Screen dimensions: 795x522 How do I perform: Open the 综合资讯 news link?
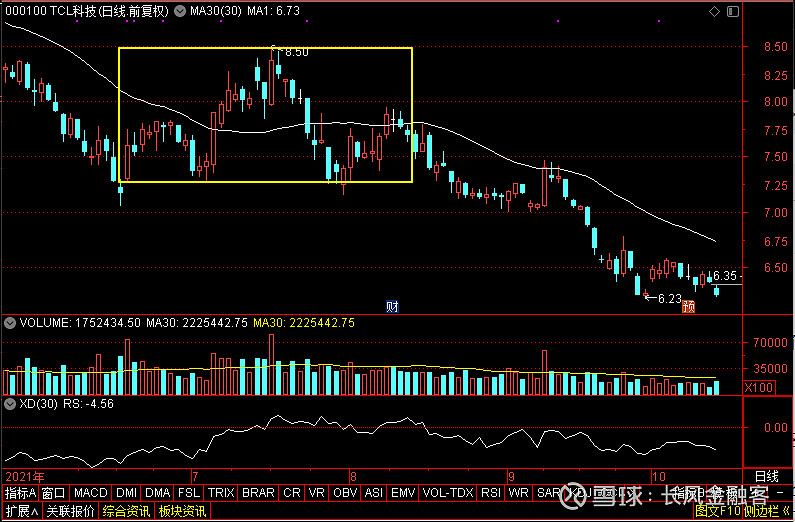pos(126,511)
